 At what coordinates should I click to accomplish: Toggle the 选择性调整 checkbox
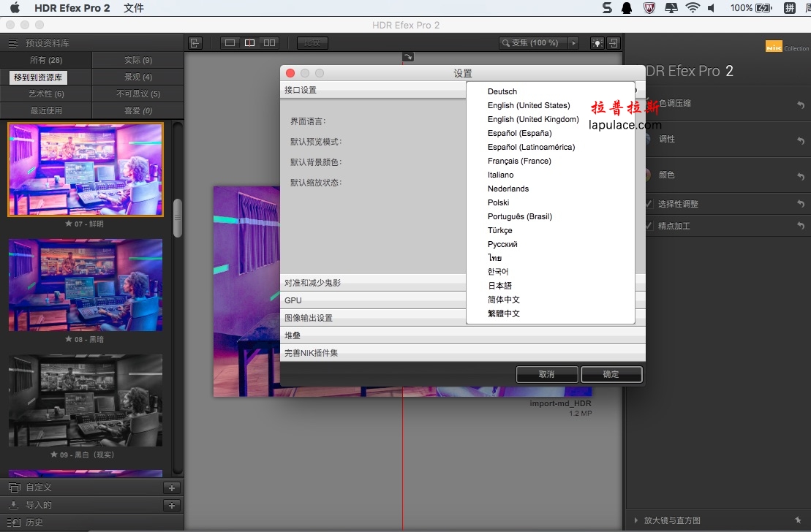point(649,204)
